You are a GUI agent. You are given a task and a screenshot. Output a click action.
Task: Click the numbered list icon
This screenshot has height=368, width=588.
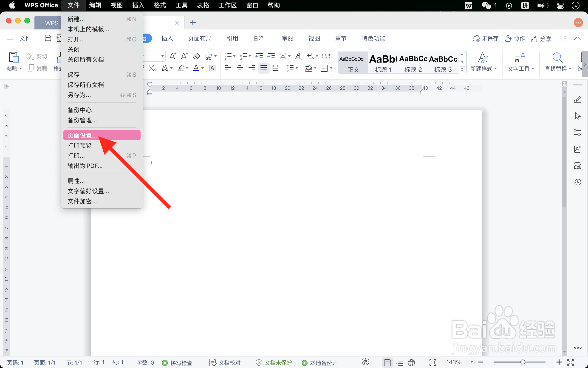(243, 56)
